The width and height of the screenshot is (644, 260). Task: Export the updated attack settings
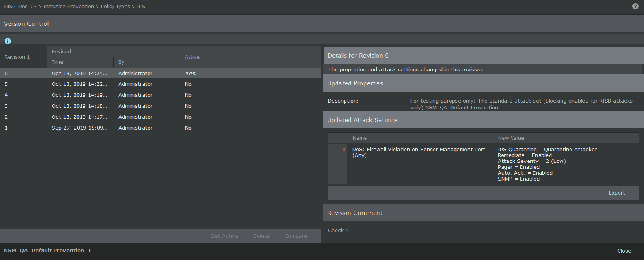[x=617, y=193]
